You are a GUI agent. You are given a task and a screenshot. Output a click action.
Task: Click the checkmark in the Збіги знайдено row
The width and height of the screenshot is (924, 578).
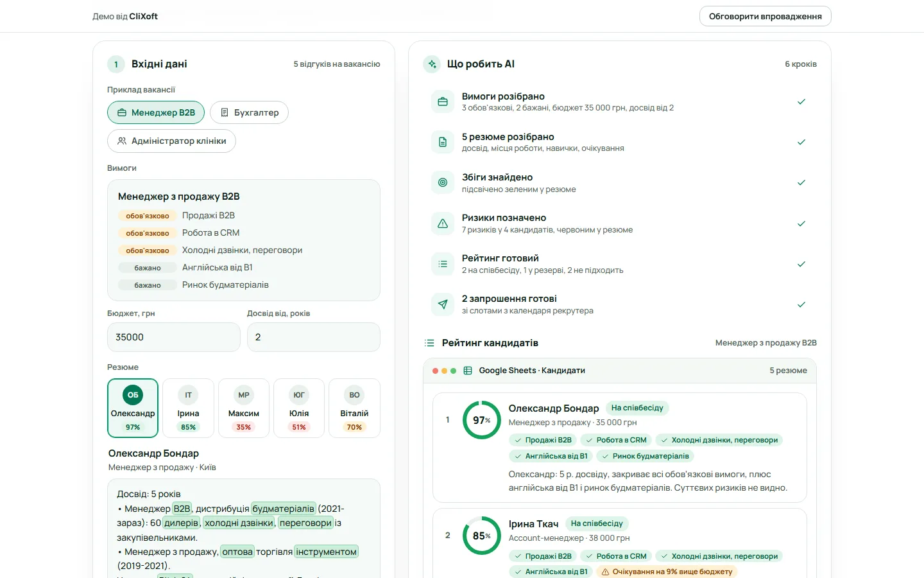pyautogui.click(x=801, y=182)
